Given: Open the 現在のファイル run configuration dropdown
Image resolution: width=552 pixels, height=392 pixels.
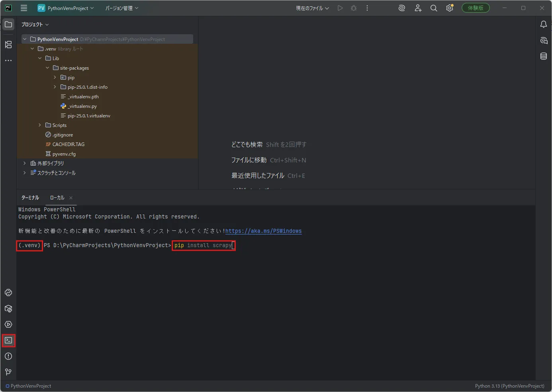Looking at the screenshot, I should pos(313,8).
